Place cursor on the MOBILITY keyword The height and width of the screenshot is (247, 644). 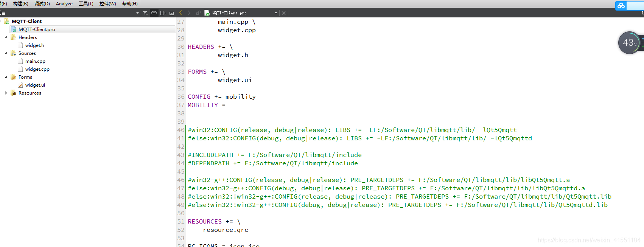coord(203,105)
